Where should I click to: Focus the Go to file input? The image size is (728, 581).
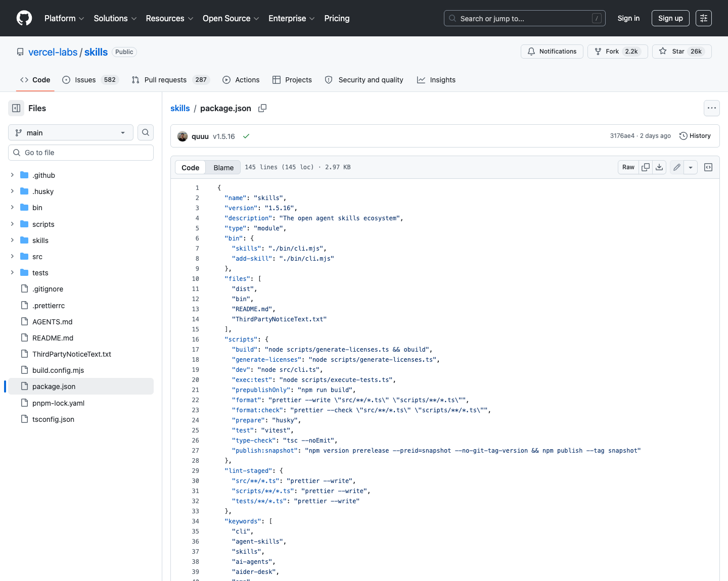click(x=81, y=153)
